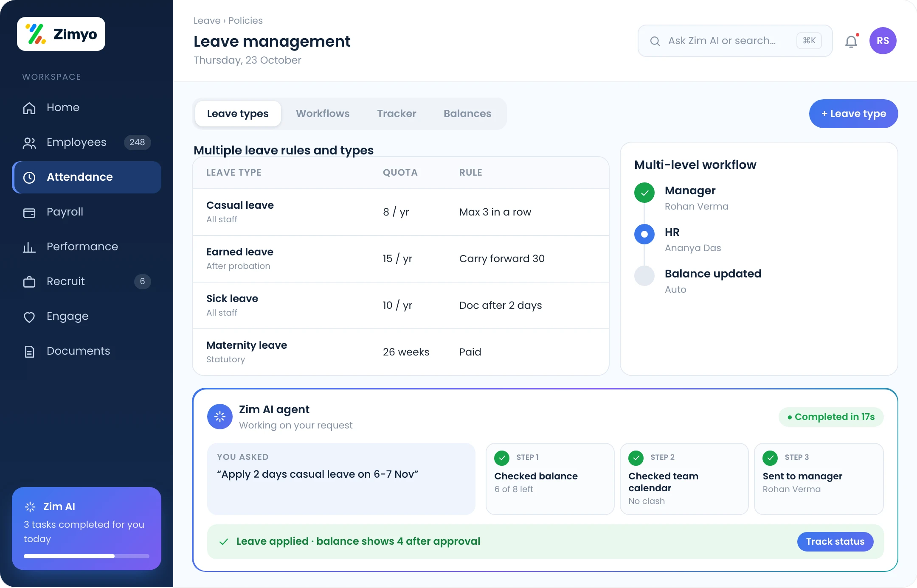This screenshot has height=588, width=917.
Task: Click the Employees 248 count badge
Action: tap(137, 143)
